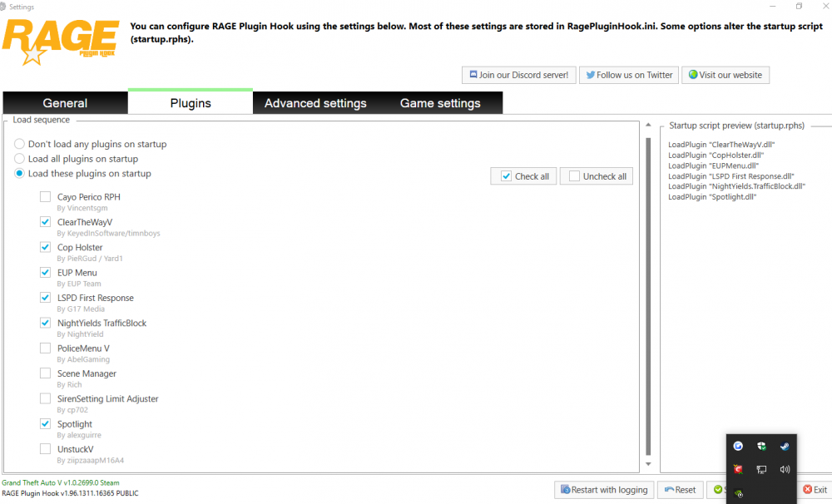Click the Discord icon on the server button
This screenshot has height=504, width=832.
pos(473,75)
